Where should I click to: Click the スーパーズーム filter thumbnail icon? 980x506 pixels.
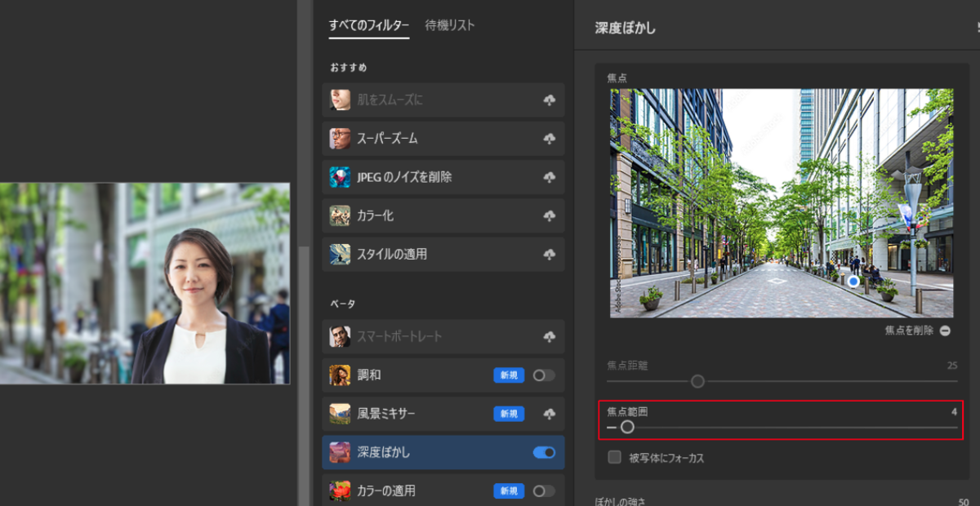[x=340, y=139]
